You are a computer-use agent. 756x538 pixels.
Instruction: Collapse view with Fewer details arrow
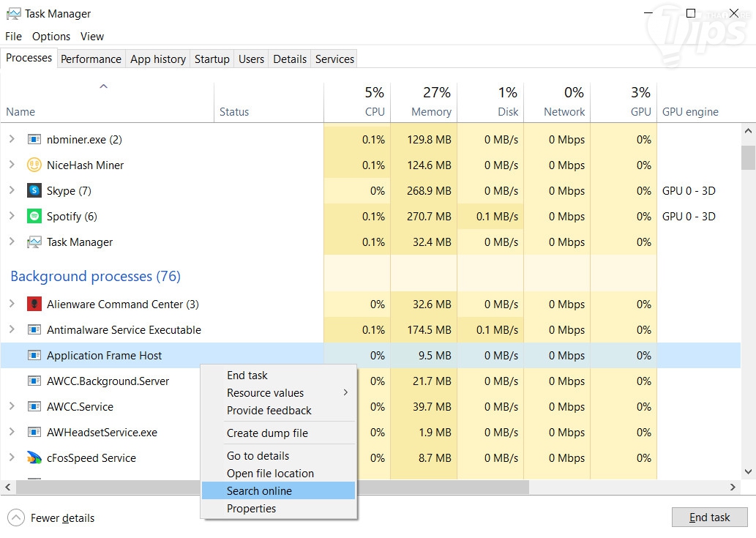[x=16, y=518]
